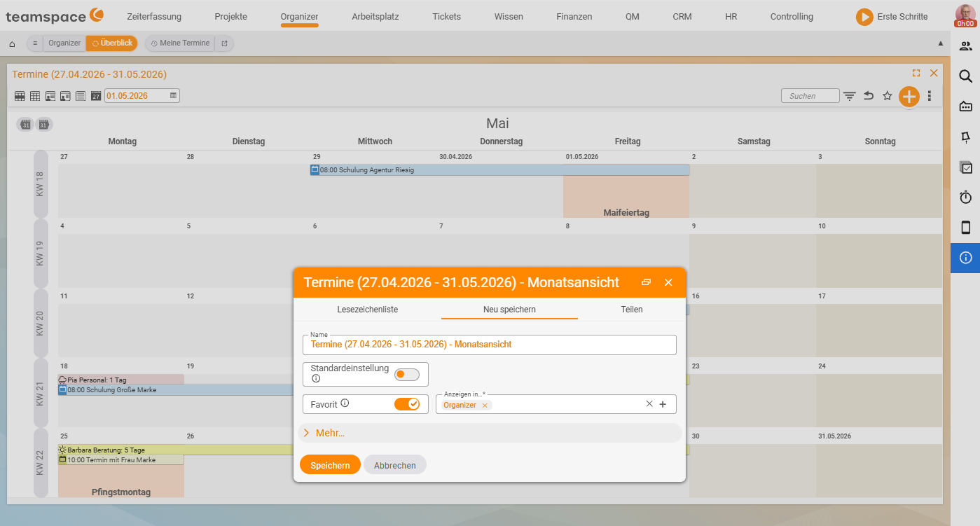The width and height of the screenshot is (980, 526).
Task: Click the home icon in the breadcrumb bar
Action: coord(12,44)
